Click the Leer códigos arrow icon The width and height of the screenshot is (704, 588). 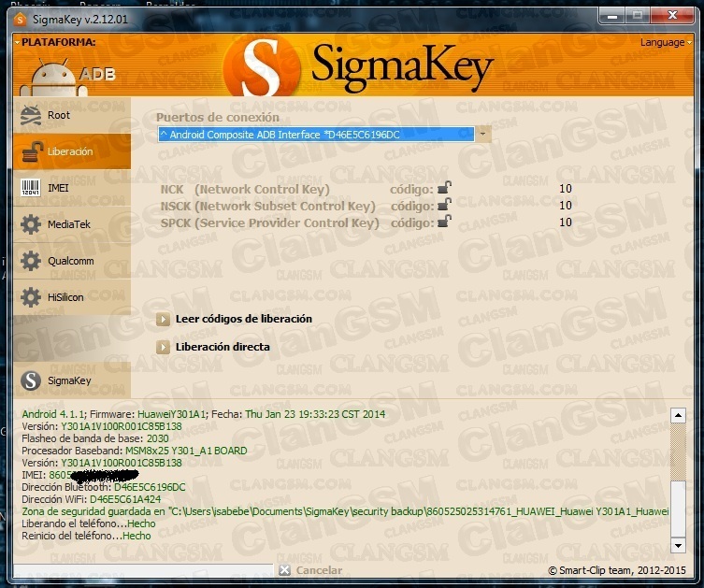click(163, 320)
